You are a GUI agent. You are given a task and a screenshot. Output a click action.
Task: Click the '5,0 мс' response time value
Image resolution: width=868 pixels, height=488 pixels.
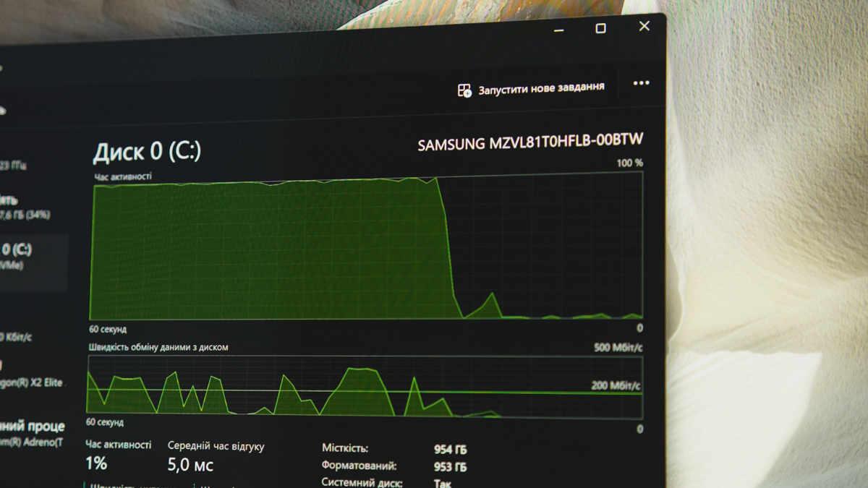click(x=190, y=465)
